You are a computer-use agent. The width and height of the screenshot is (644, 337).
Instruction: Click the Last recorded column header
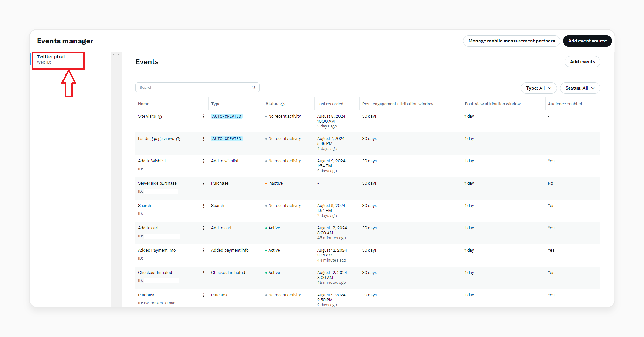[330, 104]
